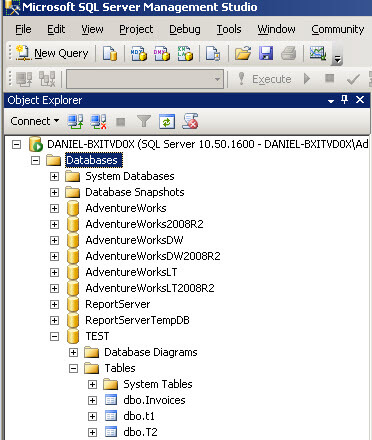This screenshot has width=372, height=440.
Task: Click the Analysis Services XMLA Query icon
Action: tap(185, 53)
